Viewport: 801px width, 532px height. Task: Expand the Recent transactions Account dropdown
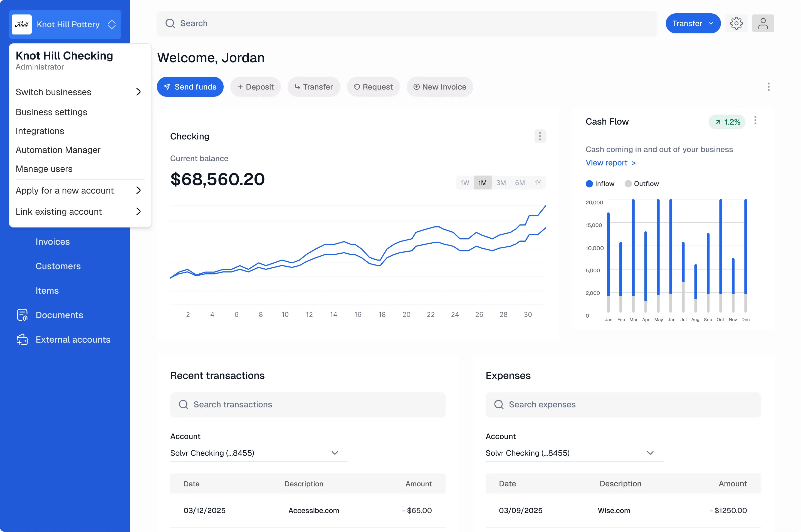259,453
